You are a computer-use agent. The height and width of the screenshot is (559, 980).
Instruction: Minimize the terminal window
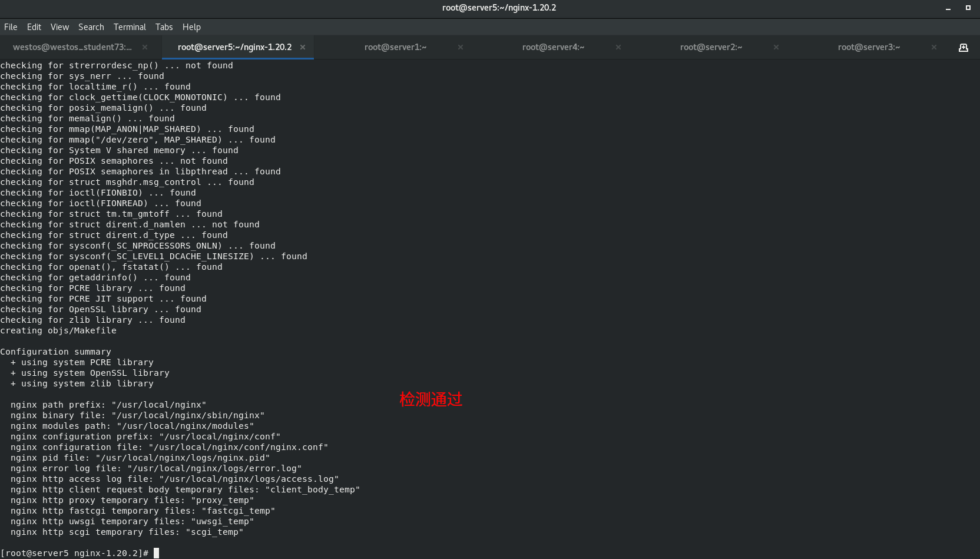coord(948,8)
